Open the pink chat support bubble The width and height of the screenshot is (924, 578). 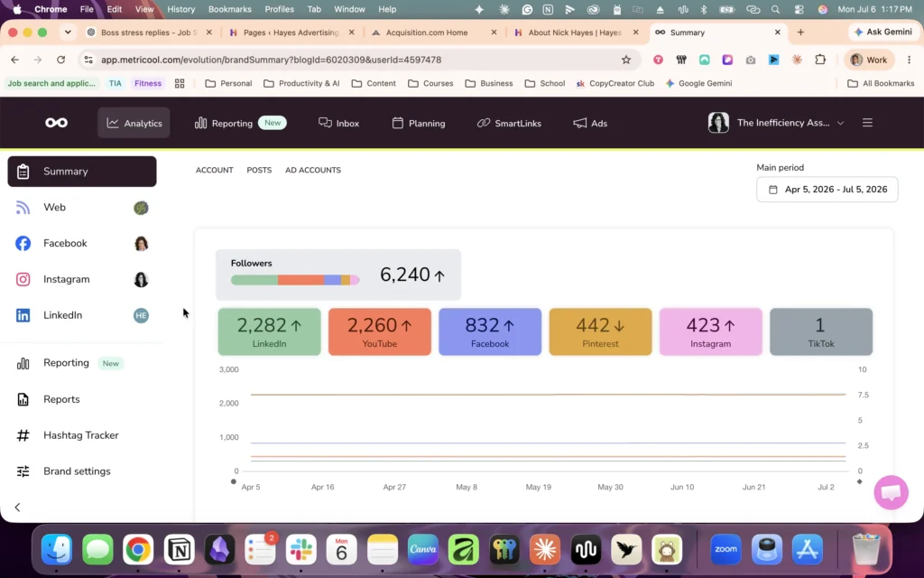coord(891,492)
